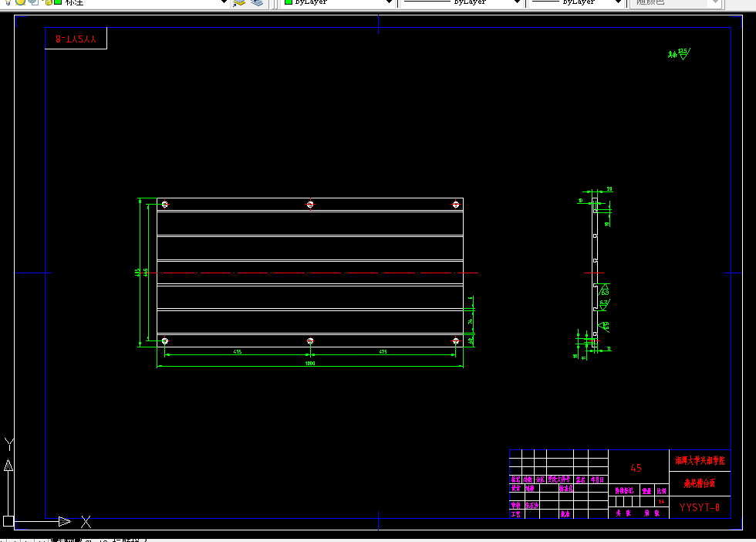Select the 第 张 sheet number text
The width and height of the screenshot is (756, 542).
click(x=652, y=513)
